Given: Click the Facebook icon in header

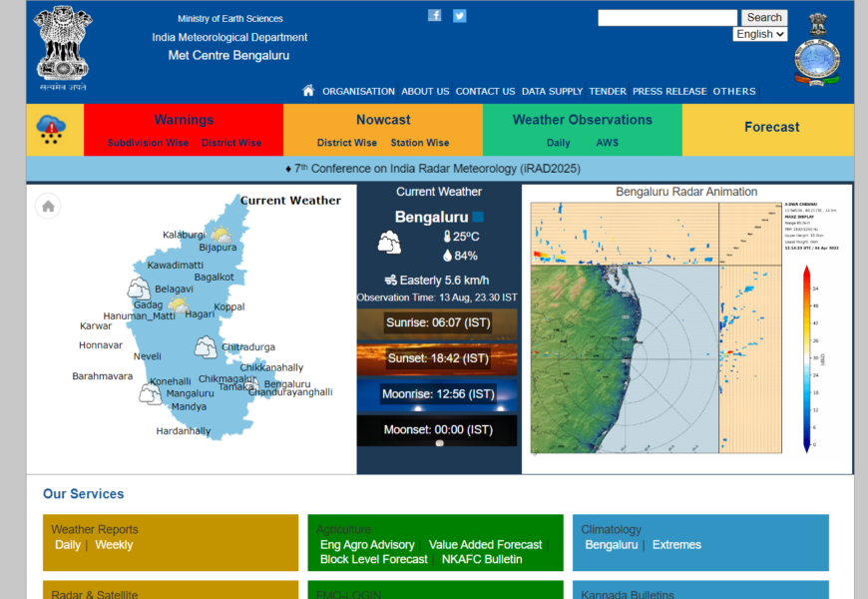Looking at the screenshot, I should click(x=435, y=15).
